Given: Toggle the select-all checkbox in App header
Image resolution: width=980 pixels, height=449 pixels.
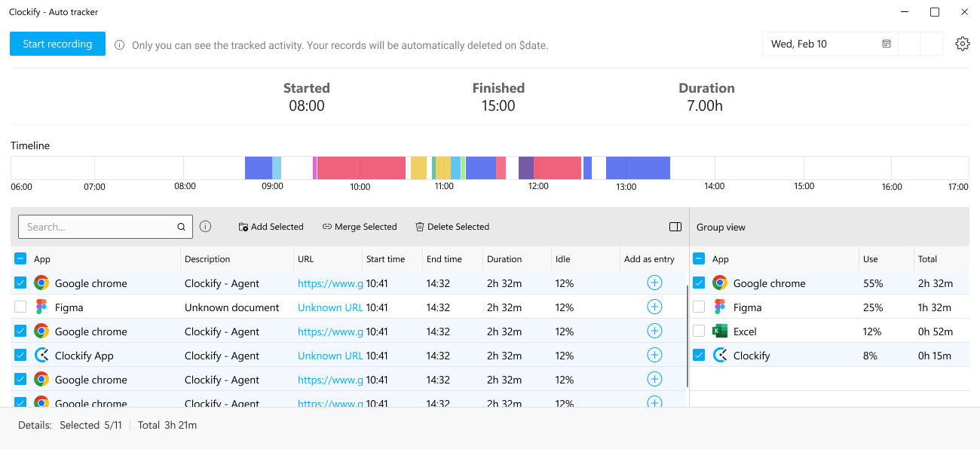Looking at the screenshot, I should 20,259.
